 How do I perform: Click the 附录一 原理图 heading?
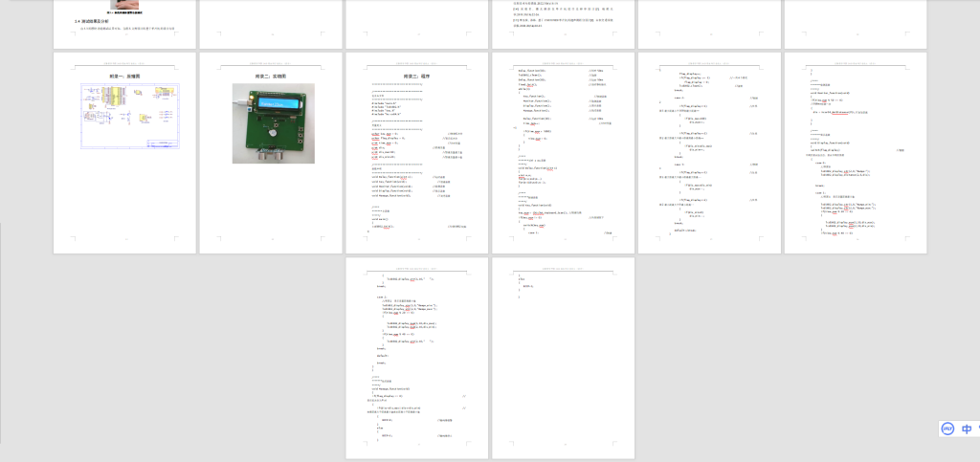[124, 76]
